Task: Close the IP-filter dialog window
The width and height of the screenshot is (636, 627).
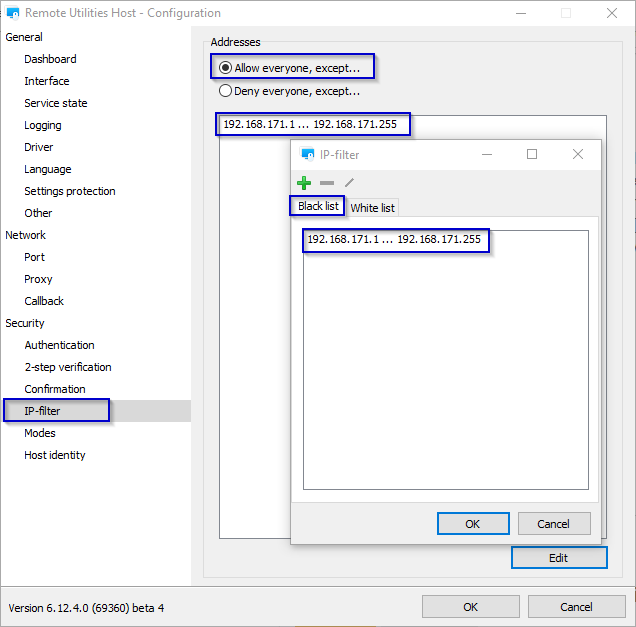Action: coord(578,154)
